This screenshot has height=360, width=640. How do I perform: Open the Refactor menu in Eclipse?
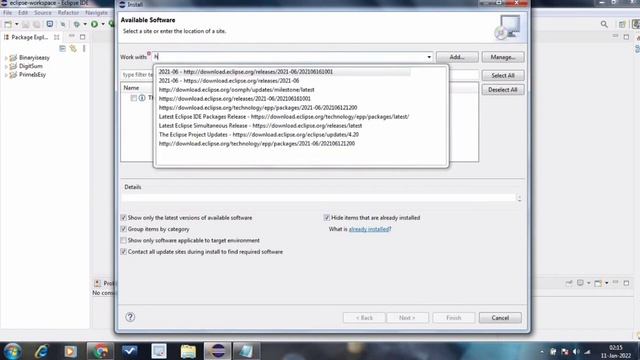(68, 13)
